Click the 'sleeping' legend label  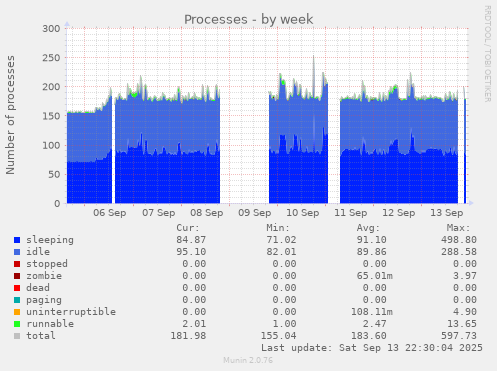pyautogui.click(x=50, y=240)
